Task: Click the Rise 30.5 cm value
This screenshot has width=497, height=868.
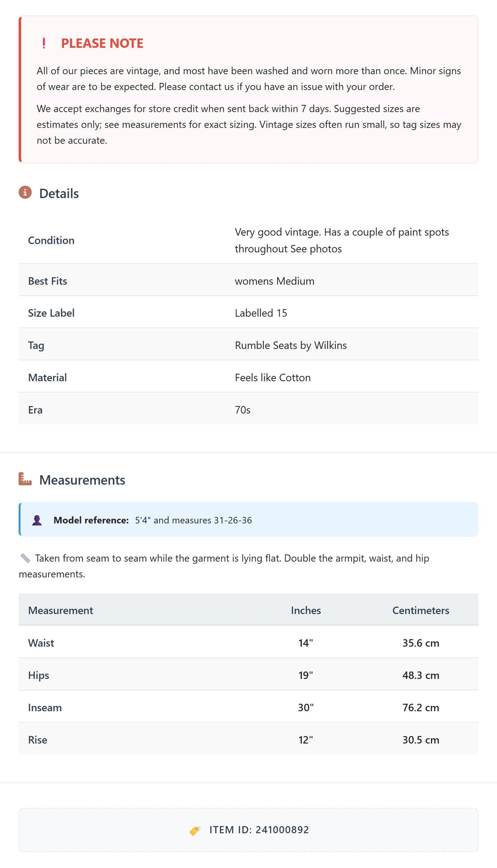Action: [421, 740]
